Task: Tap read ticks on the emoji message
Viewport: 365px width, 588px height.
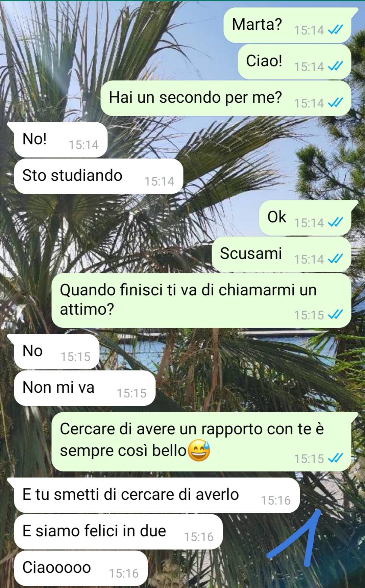Action: [x=336, y=459]
